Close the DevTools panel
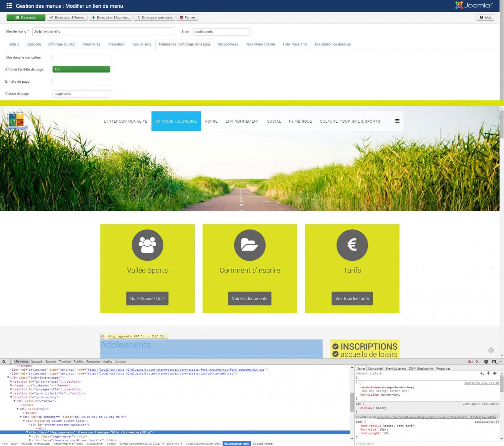The image size is (504, 446). [500, 362]
